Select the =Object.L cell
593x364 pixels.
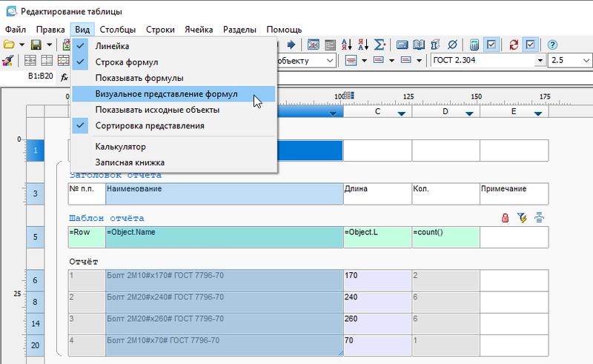pos(377,237)
